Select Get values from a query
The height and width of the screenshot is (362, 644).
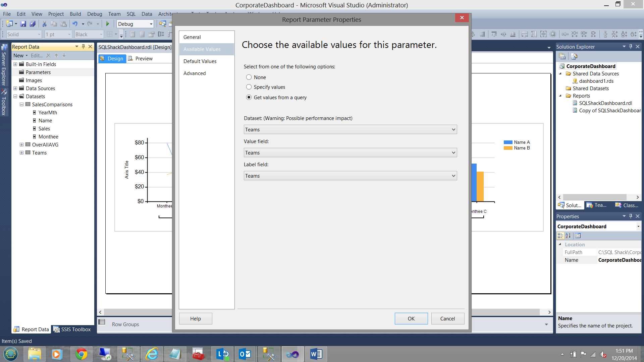249,98
